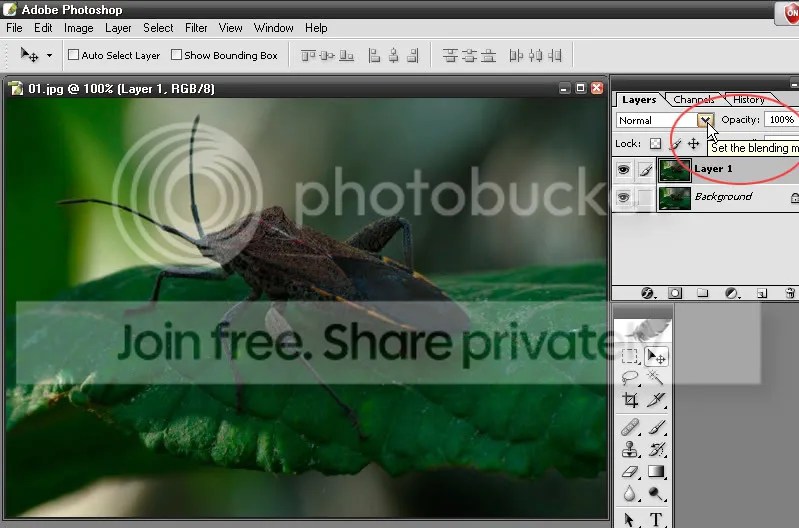Open the Add layer style menu
This screenshot has width=799, height=528.
click(648, 293)
